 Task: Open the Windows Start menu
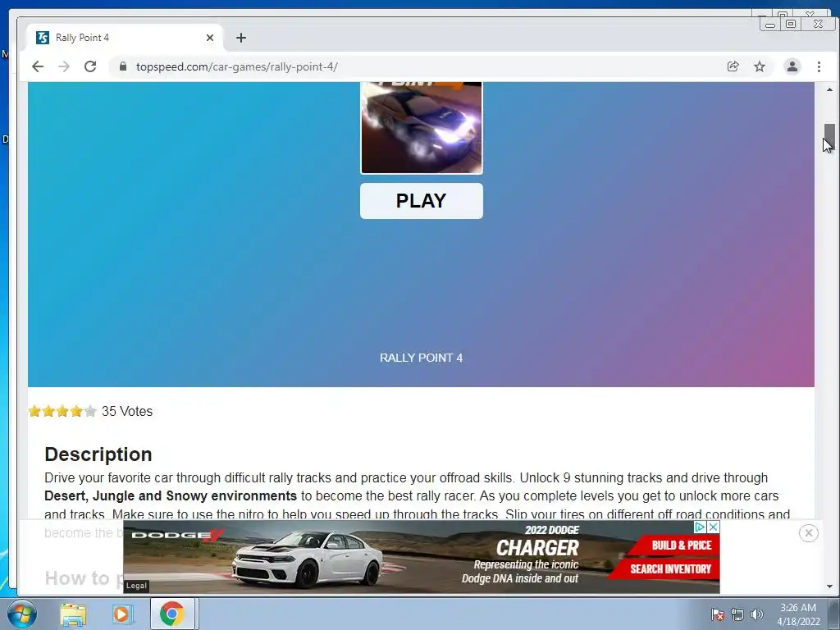tap(22, 614)
